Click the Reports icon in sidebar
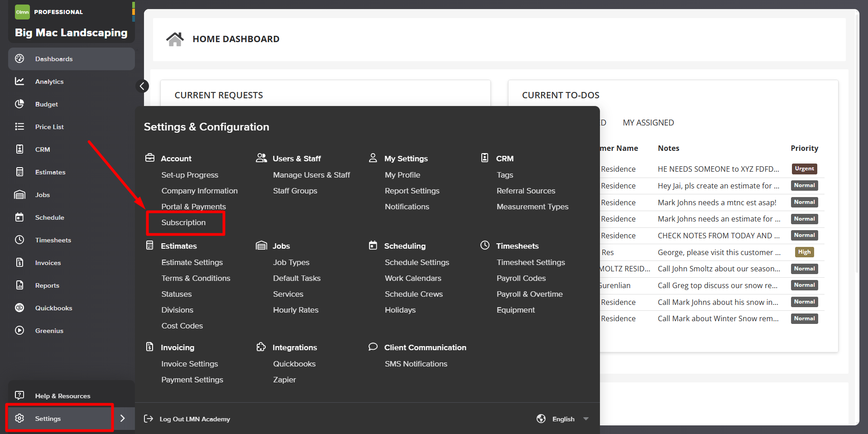This screenshot has width=868, height=434. (x=19, y=285)
